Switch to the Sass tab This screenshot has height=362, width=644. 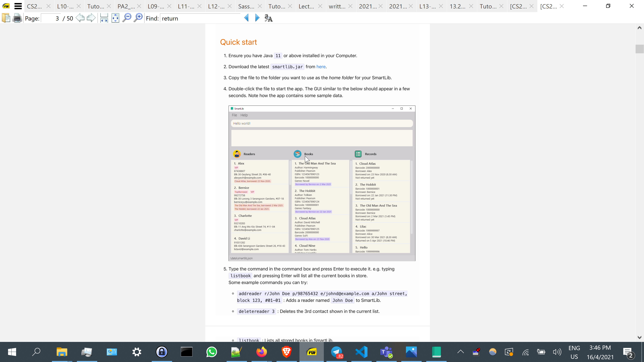tap(246, 6)
